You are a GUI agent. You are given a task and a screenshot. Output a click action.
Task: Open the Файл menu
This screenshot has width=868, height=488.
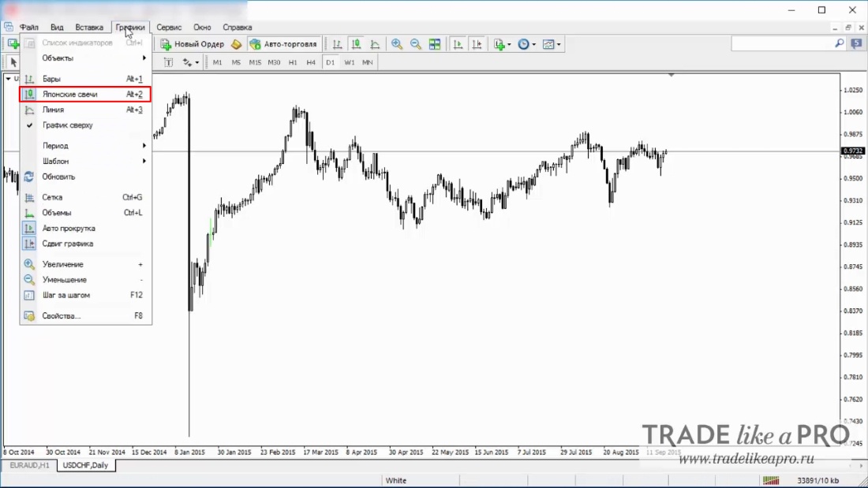28,27
